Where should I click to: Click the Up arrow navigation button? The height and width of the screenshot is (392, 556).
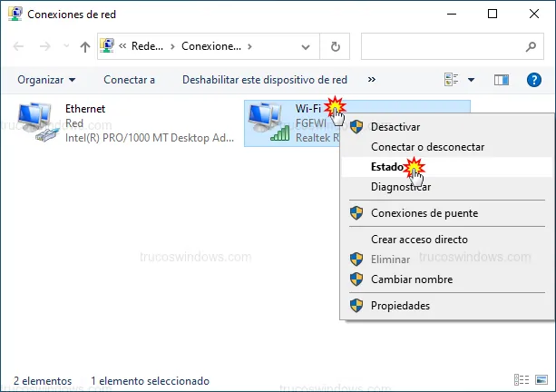pos(84,46)
